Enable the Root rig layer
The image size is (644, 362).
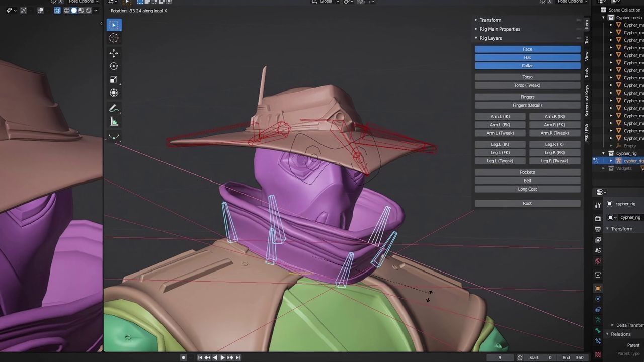pos(527,204)
